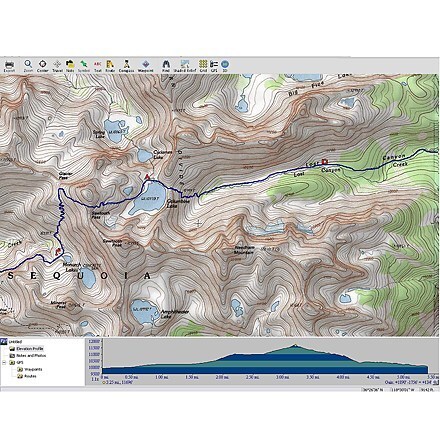Image resolution: width=440 pixels, height=440 pixels.
Task: Select the Center tool
Action: point(42,66)
